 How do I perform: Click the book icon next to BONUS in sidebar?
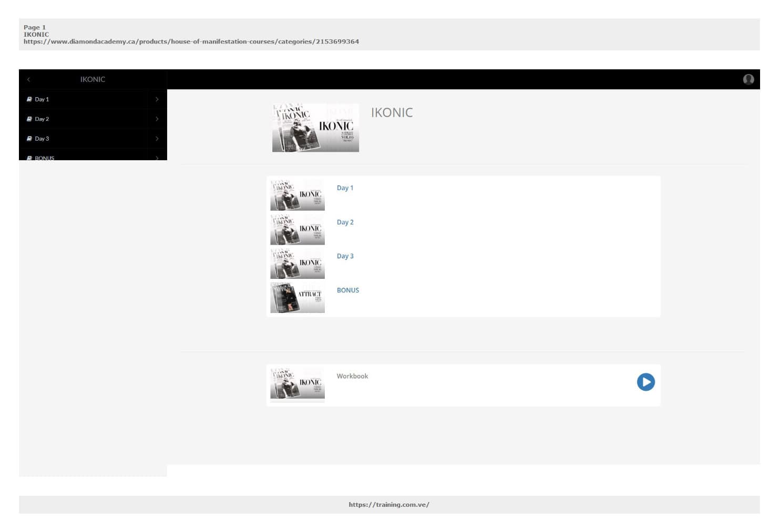pyautogui.click(x=29, y=158)
